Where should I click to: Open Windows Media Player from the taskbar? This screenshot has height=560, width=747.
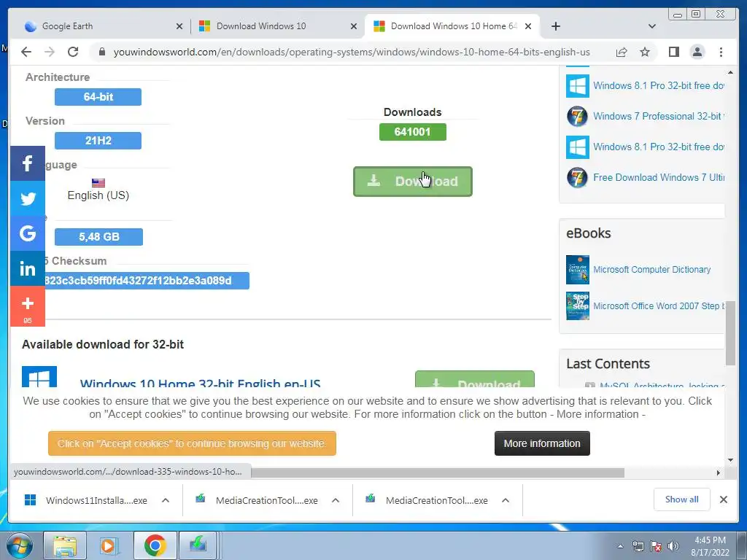pos(109,545)
